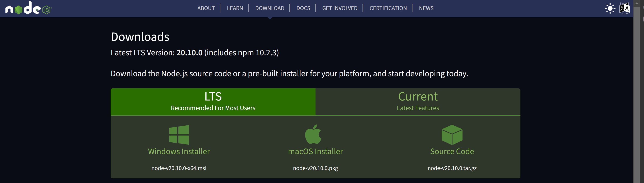Image resolution: width=644 pixels, height=183 pixels.
Task: Open the DOWNLOAD menu item
Action: 270,8
